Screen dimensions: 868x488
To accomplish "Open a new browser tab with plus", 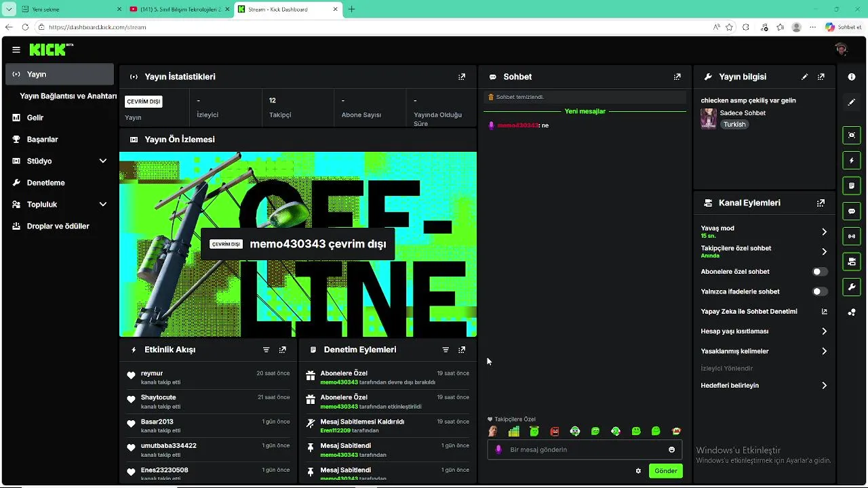I will [x=351, y=9].
